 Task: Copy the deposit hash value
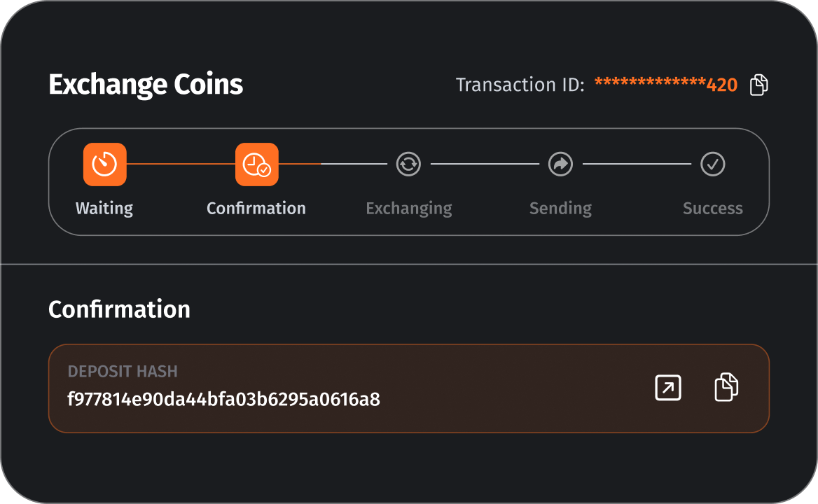coord(726,388)
